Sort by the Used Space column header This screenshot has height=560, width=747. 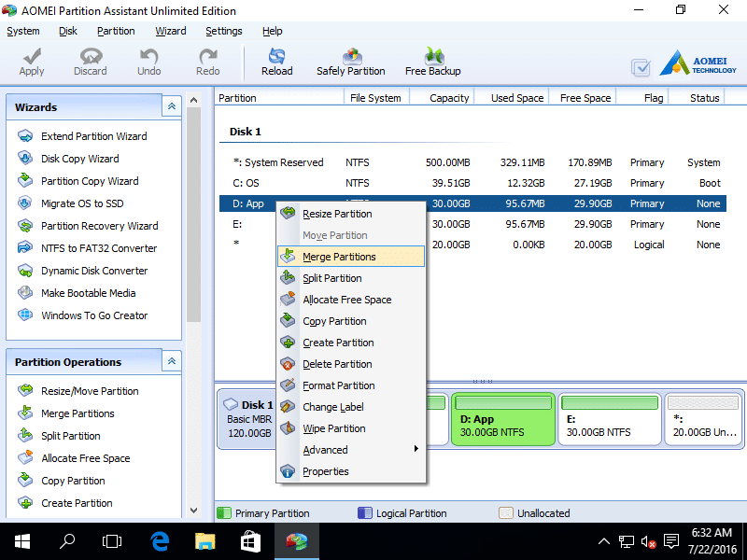tap(512, 98)
